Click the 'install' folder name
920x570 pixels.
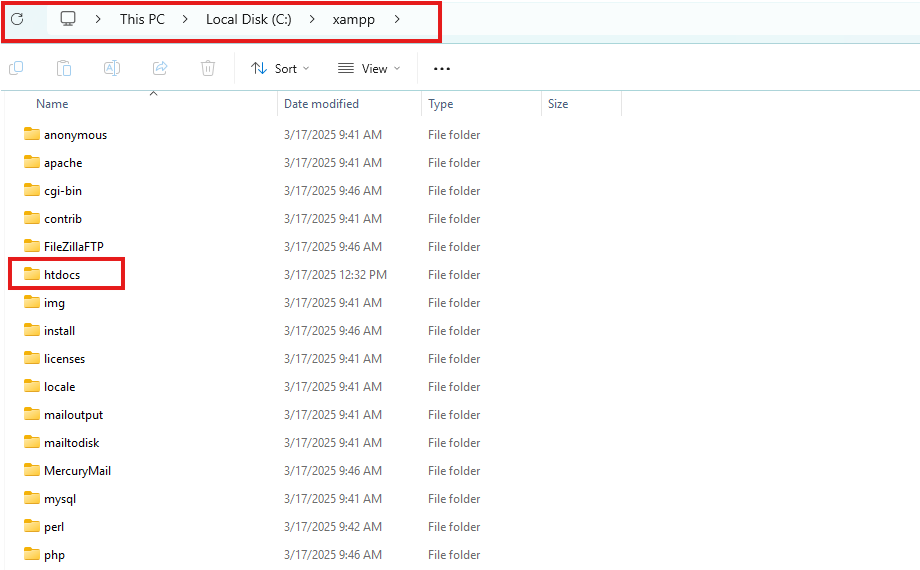[59, 330]
